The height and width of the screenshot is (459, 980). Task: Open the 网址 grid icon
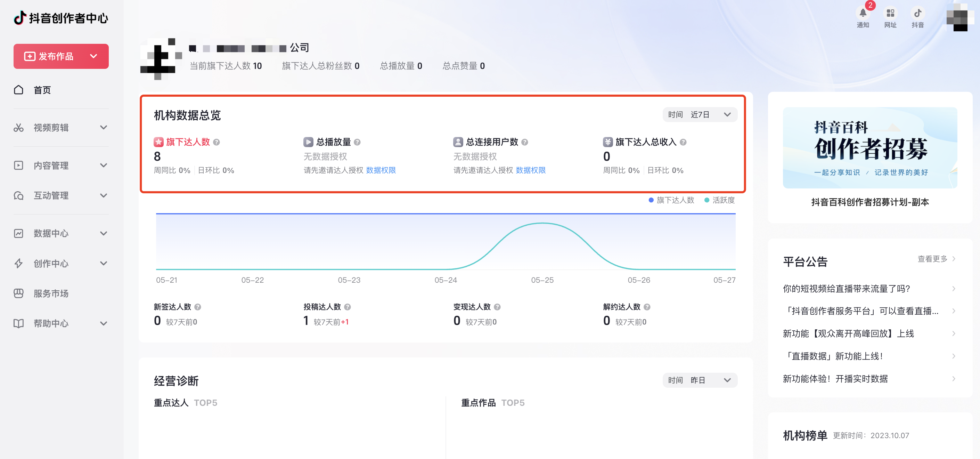point(890,13)
